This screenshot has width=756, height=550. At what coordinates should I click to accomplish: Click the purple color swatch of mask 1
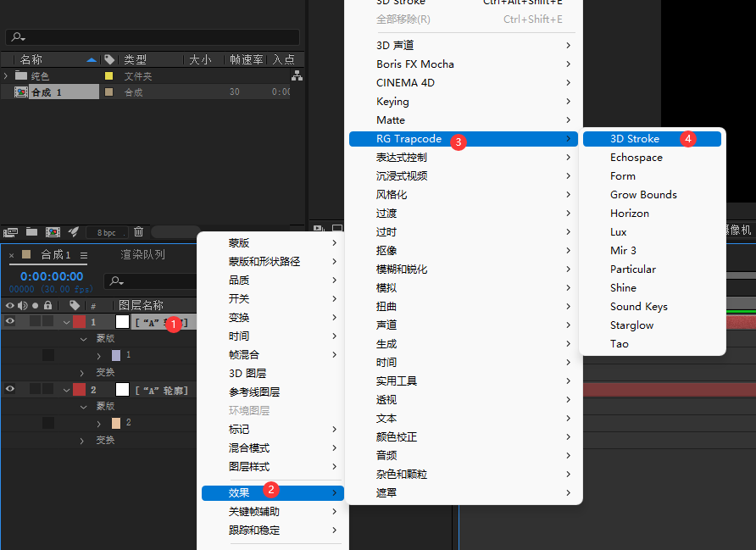pyautogui.click(x=116, y=355)
